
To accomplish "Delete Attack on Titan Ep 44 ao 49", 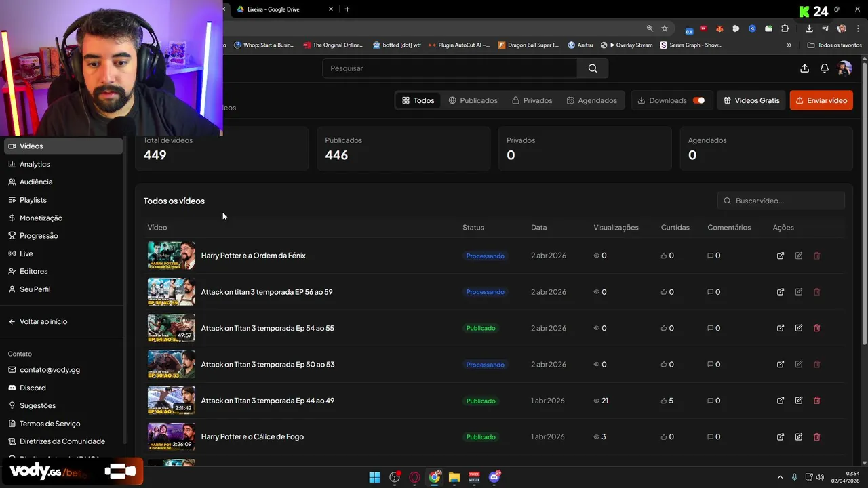I will (816, 401).
